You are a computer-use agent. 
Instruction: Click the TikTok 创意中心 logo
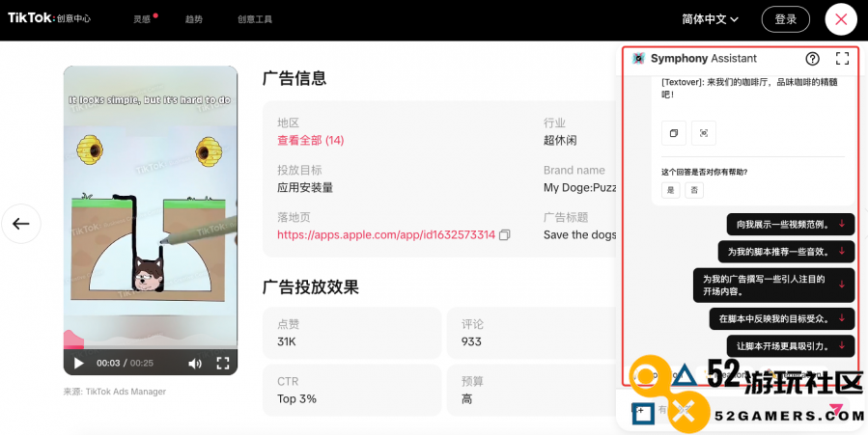[x=49, y=18]
